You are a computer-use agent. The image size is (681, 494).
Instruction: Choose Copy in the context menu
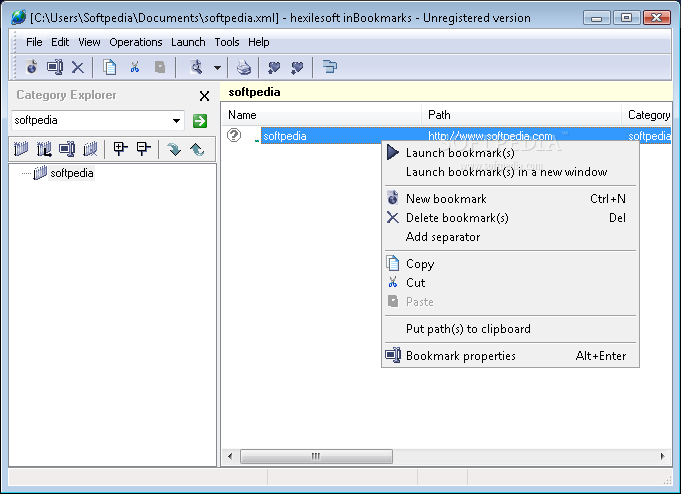(510, 264)
